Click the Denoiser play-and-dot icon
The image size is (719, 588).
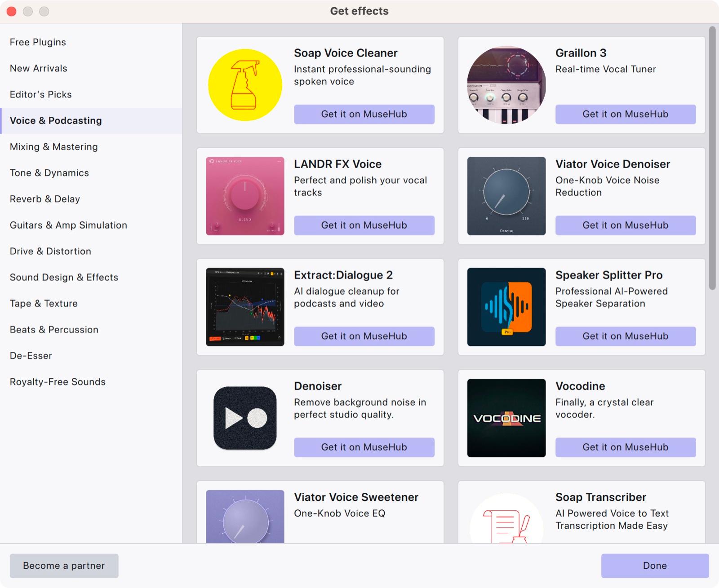pos(245,418)
